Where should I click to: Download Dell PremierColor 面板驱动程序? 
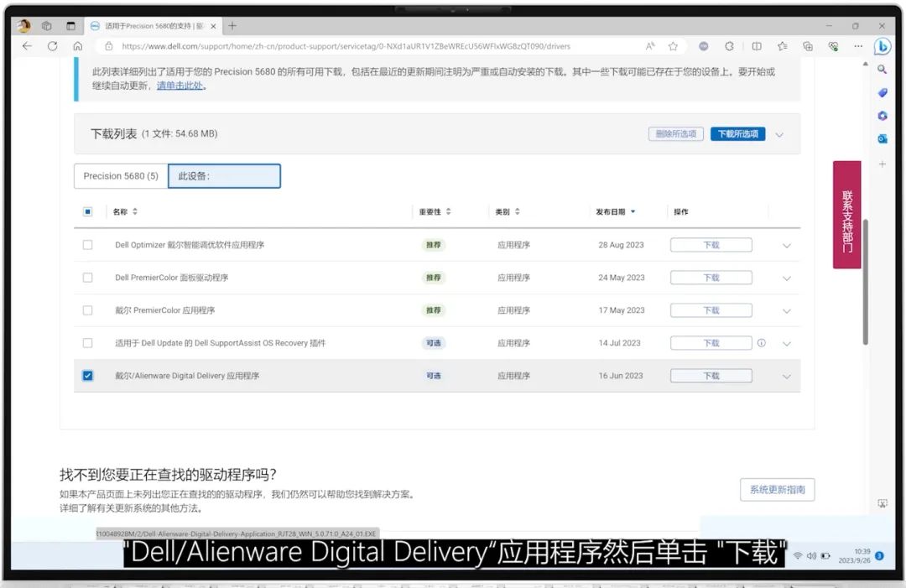point(711,278)
